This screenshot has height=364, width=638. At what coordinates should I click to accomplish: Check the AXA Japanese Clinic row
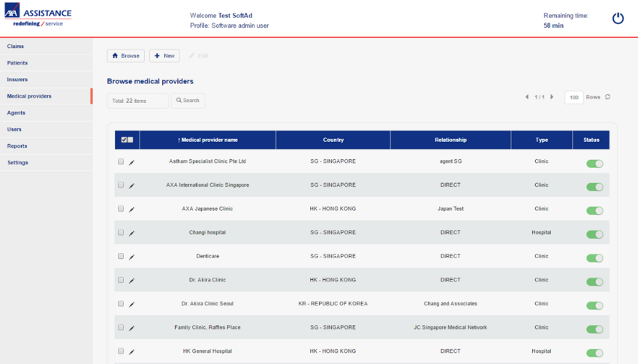coord(121,209)
